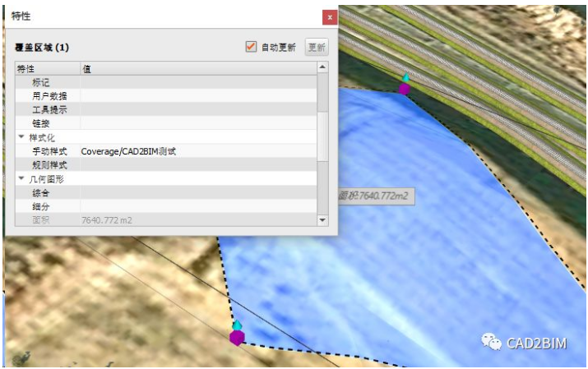Click the 面积 7640.772m2 label on map

375,196
